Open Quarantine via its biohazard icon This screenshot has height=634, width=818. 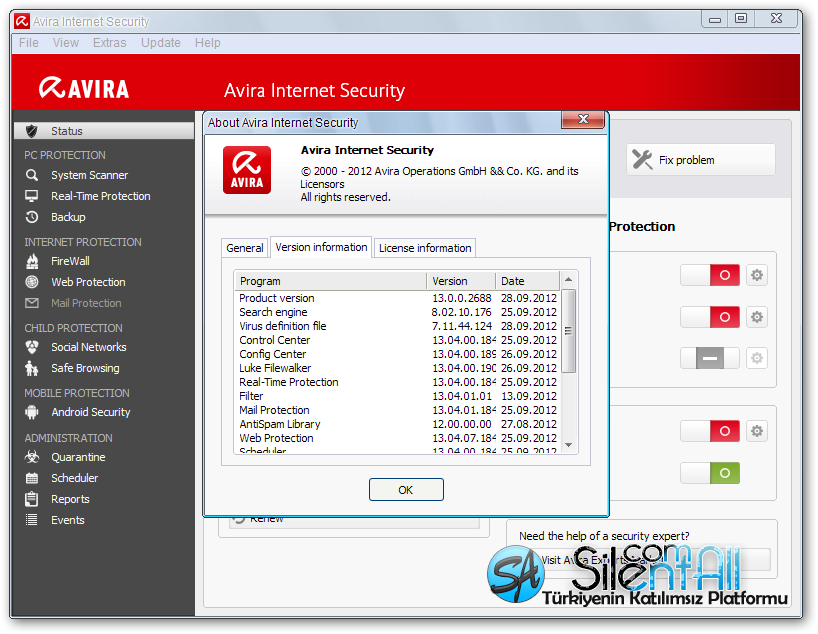pyautogui.click(x=32, y=457)
